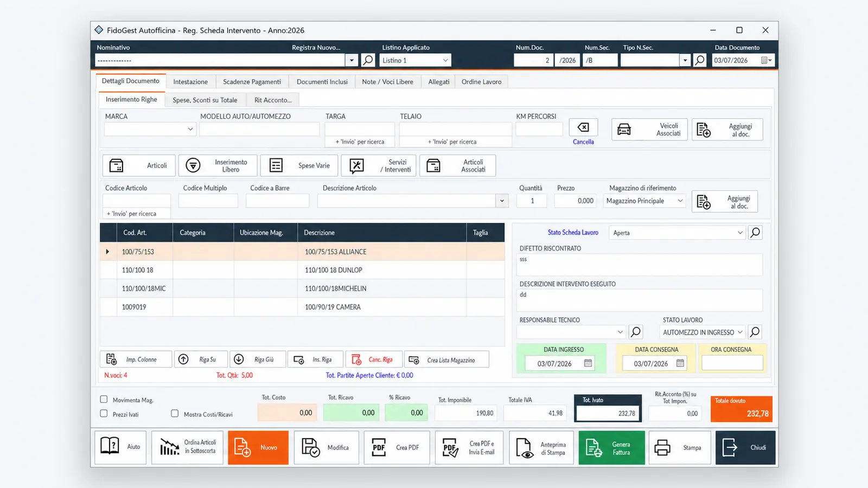Move row up with Riga Su

tap(201, 359)
